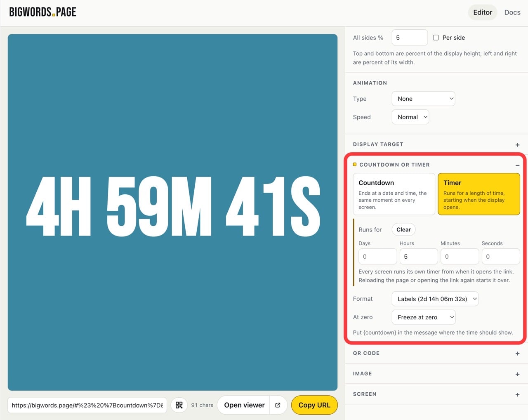The height and width of the screenshot is (420, 528).
Task: Click the BIGWORDS.PAGE logo
Action: pyautogui.click(x=43, y=12)
